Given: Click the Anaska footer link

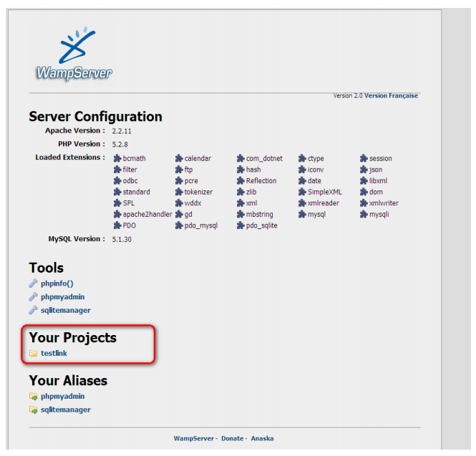Looking at the screenshot, I should pyautogui.click(x=262, y=438).
